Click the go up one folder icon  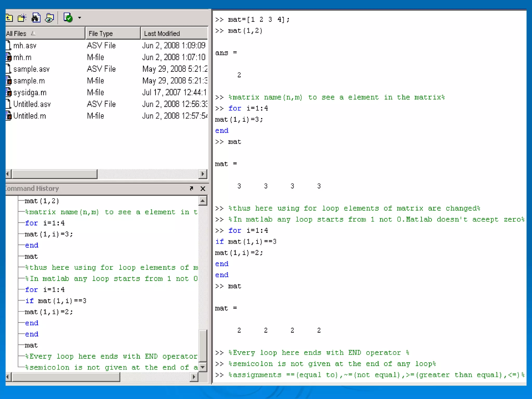point(9,18)
